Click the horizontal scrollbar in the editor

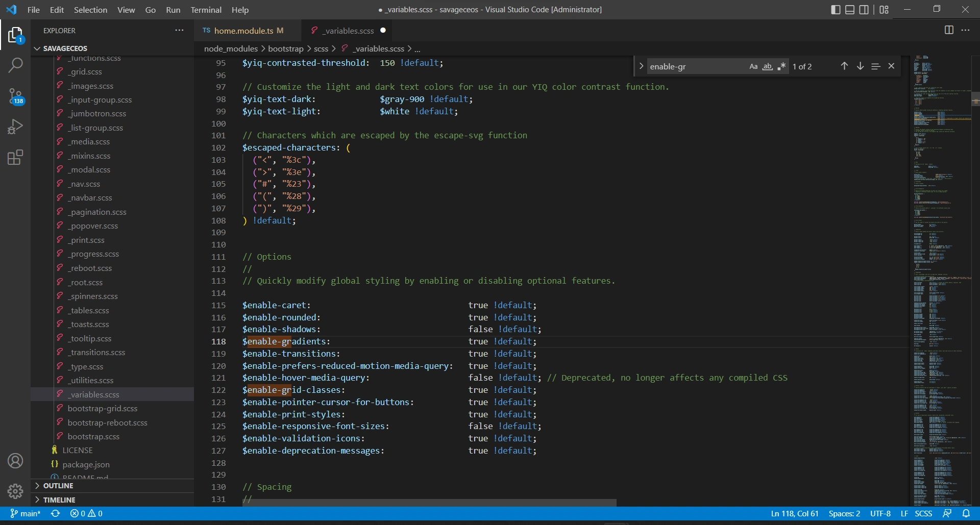[429, 503]
